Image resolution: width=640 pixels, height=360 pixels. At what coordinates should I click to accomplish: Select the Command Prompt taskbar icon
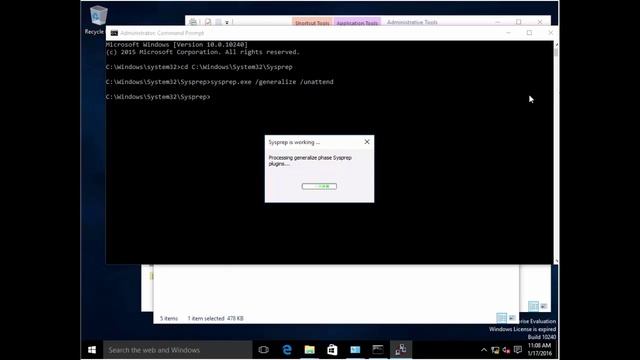pyautogui.click(x=378, y=350)
